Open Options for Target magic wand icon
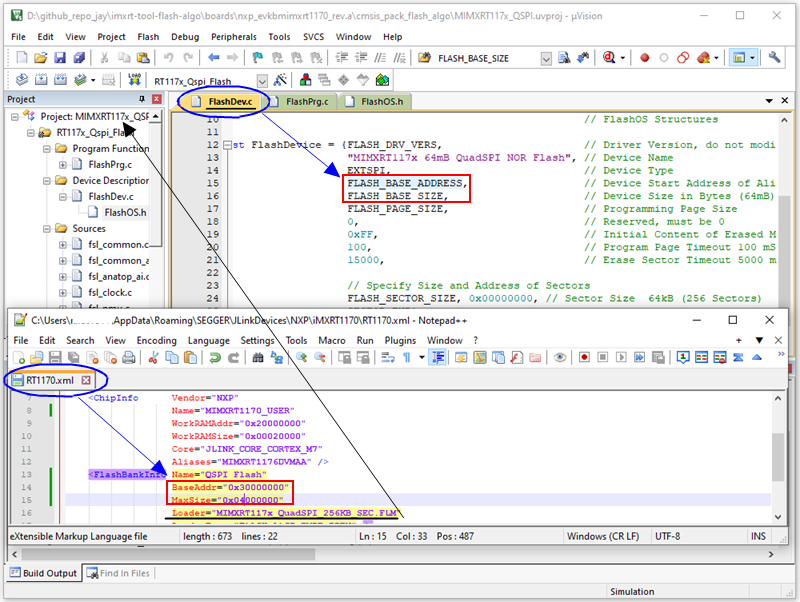Screen dimensions: 800x602 280,80
